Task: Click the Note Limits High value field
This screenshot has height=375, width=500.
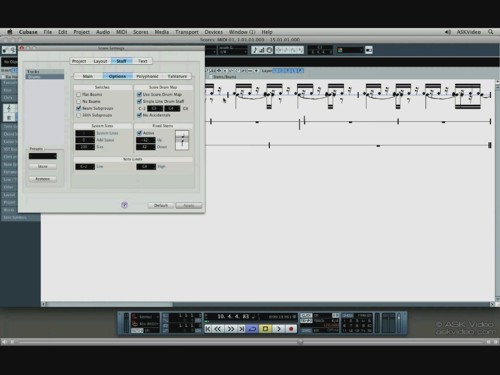Action: point(146,167)
